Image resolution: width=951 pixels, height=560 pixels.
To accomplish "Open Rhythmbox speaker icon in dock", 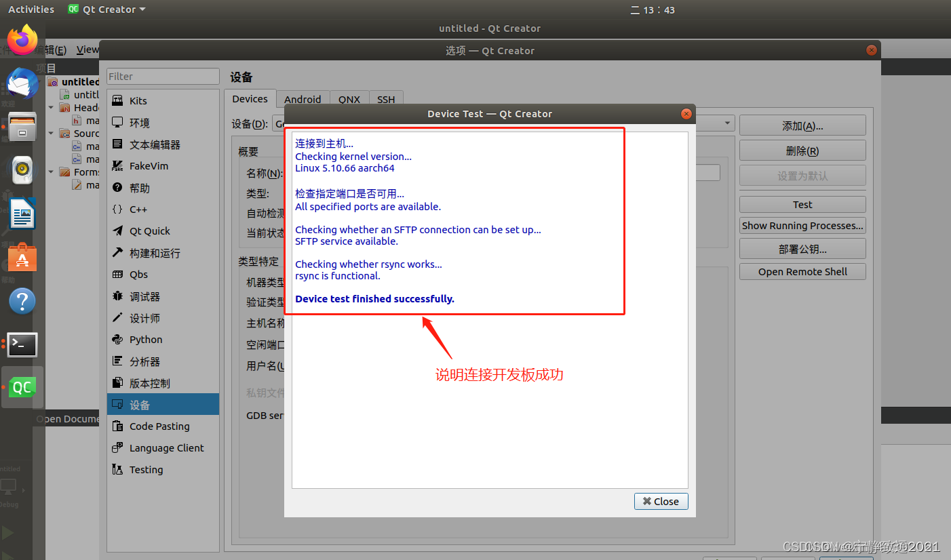I will [22, 169].
